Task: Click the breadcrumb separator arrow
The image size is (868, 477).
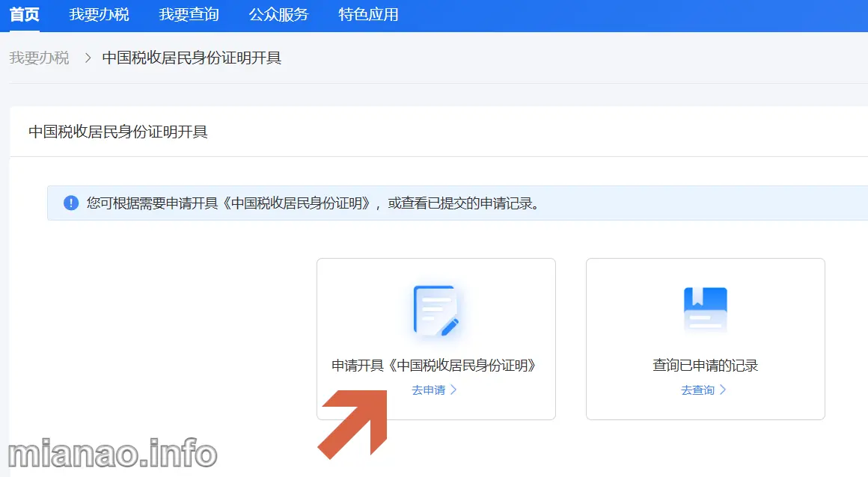Action: [87, 58]
